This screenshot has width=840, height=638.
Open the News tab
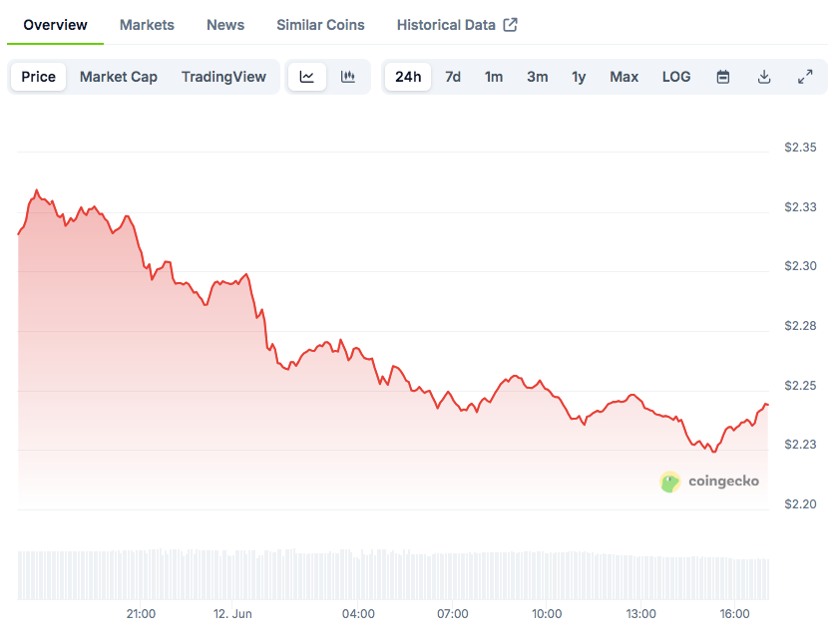(225, 25)
